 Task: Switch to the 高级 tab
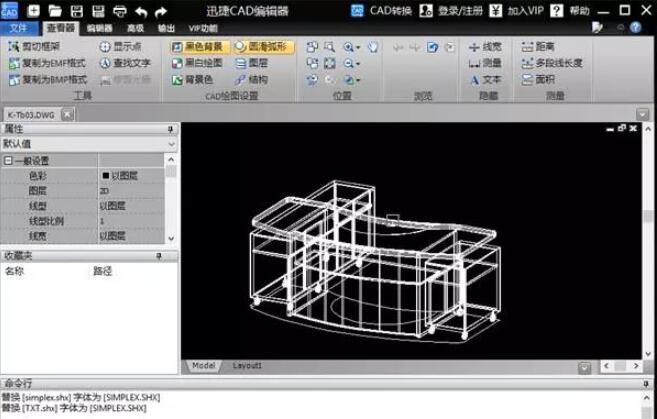(x=135, y=28)
